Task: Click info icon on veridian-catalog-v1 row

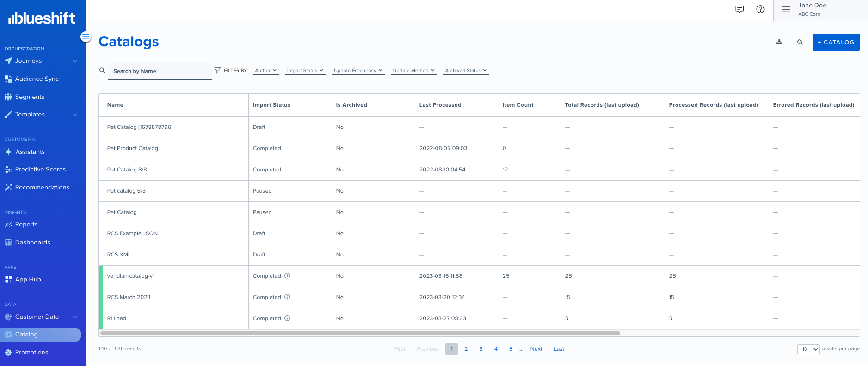Action: (x=287, y=276)
